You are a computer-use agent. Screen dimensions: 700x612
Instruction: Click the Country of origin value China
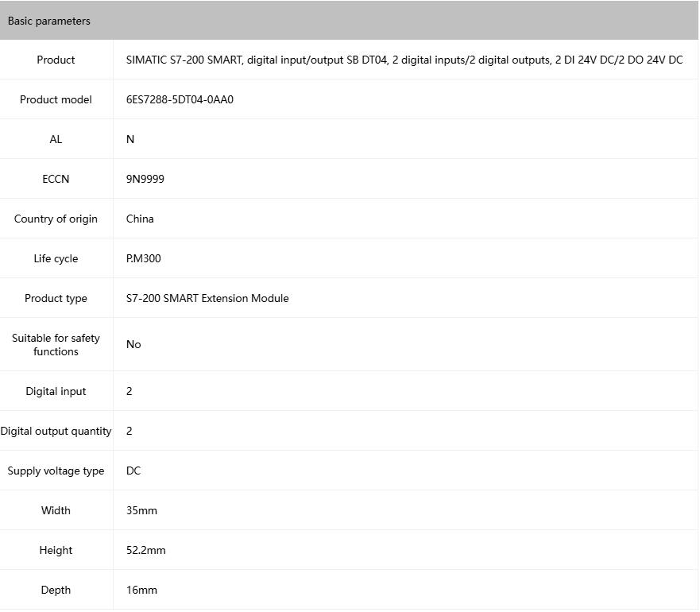point(140,219)
